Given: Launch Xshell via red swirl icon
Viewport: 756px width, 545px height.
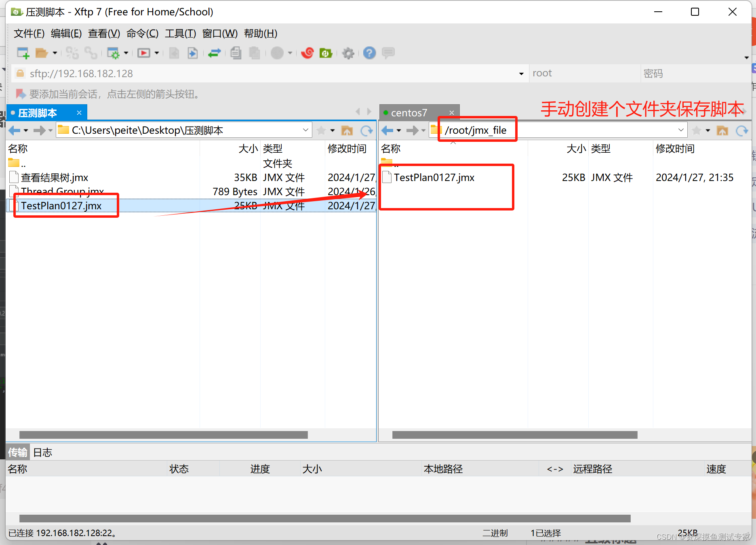Looking at the screenshot, I should click(307, 53).
